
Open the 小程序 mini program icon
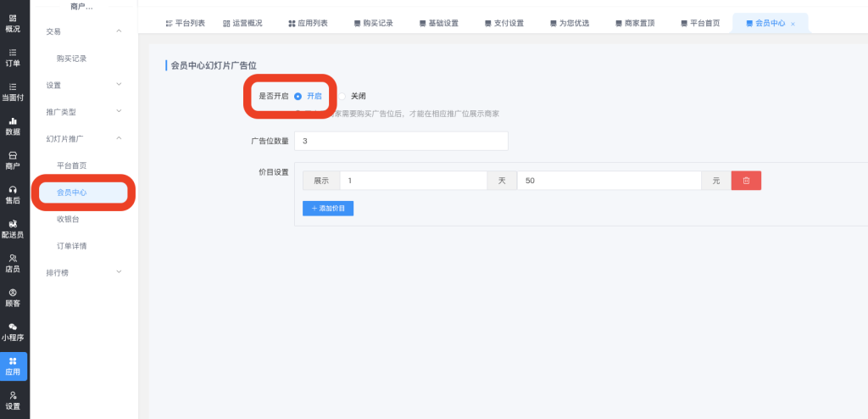[13, 331]
